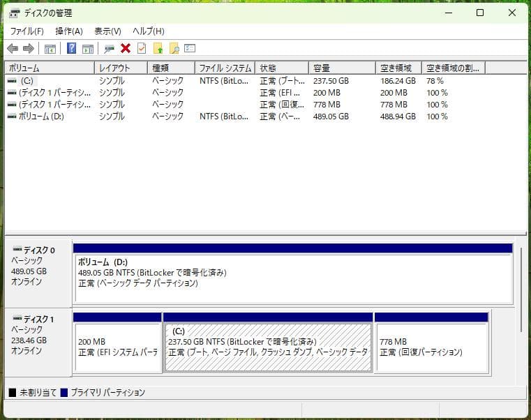
Task: Open the ファイル(F) menu
Action: 27,31
